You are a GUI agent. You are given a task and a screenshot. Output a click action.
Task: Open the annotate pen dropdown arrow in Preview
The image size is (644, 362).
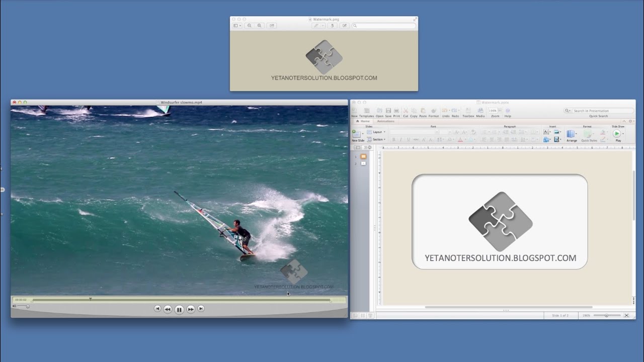coord(323,26)
